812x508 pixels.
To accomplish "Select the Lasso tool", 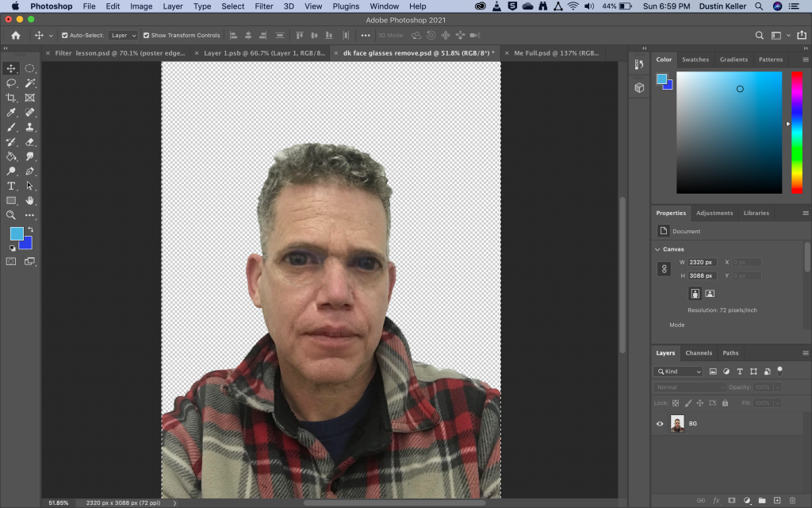I will [x=11, y=83].
